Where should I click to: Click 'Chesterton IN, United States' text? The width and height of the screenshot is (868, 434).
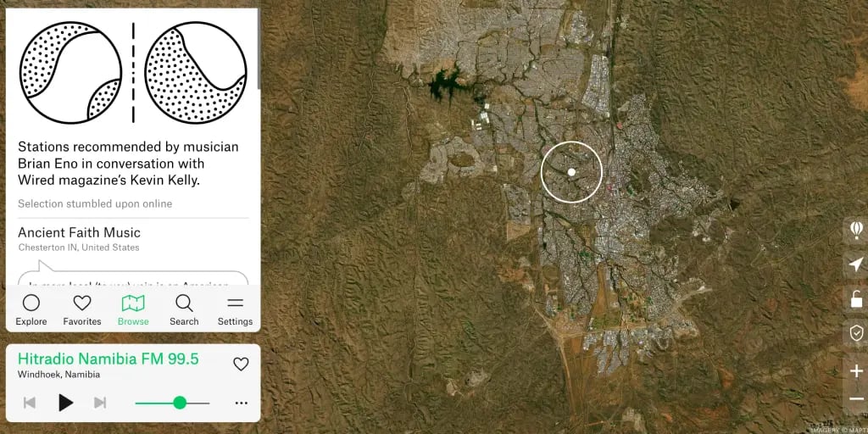coord(79,248)
